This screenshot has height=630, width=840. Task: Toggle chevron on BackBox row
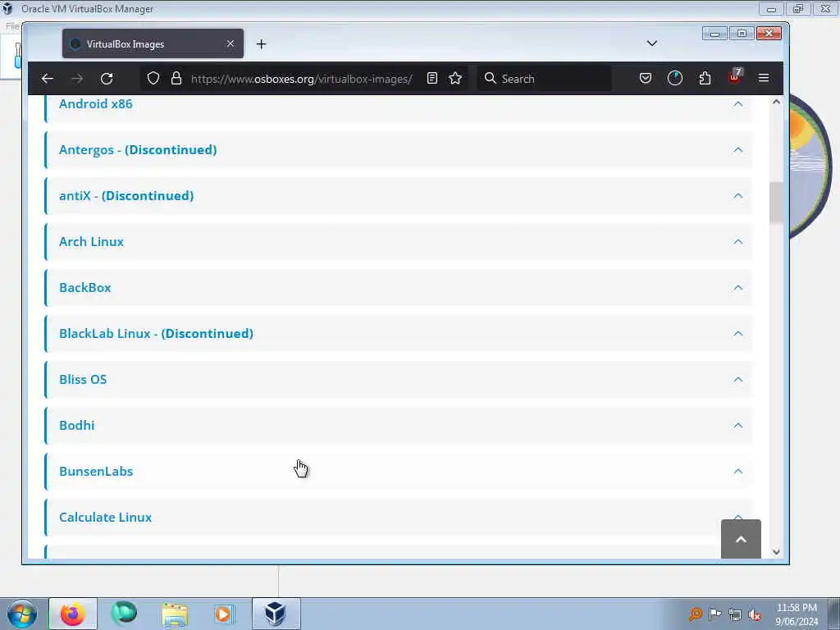click(x=738, y=288)
